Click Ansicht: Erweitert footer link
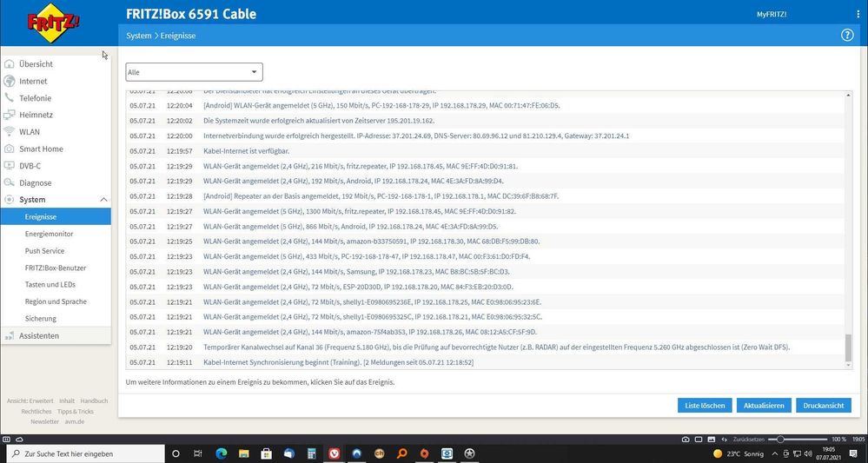The width and height of the screenshot is (868, 463). (x=30, y=401)
